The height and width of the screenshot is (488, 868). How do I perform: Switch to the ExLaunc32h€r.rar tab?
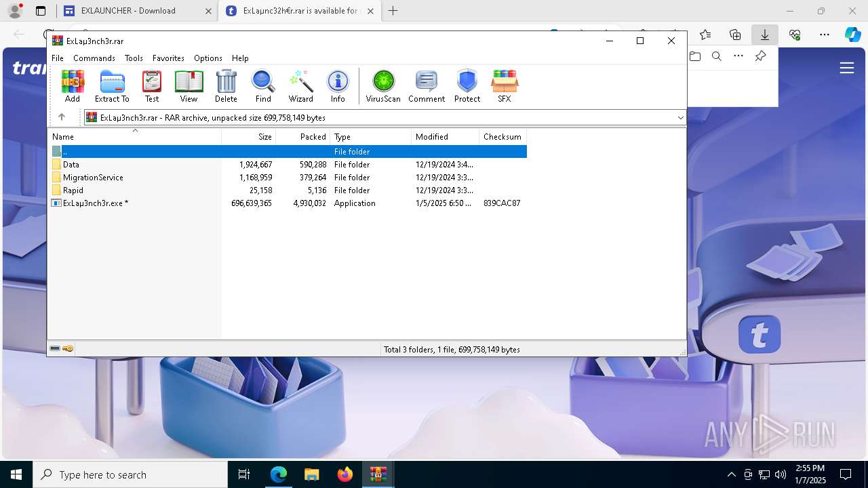tap(300, 11)
